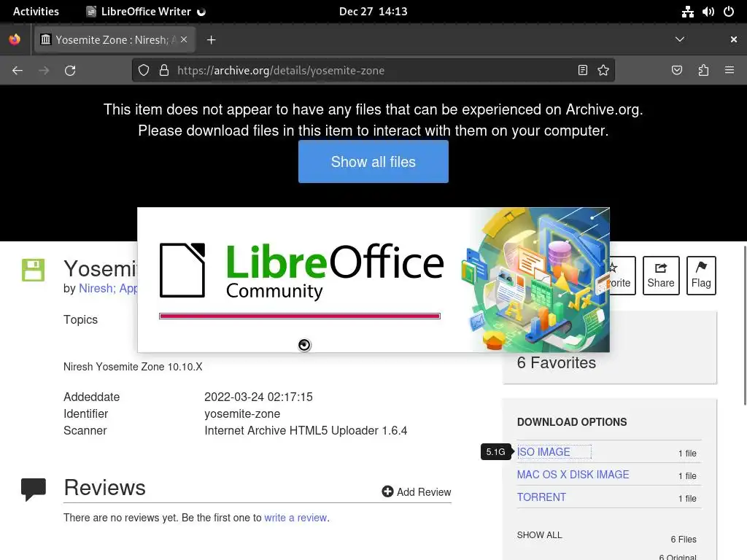Viewport: 747px width, 560px height.
Task: Click the forward navigation arrow
Action: 44,71
